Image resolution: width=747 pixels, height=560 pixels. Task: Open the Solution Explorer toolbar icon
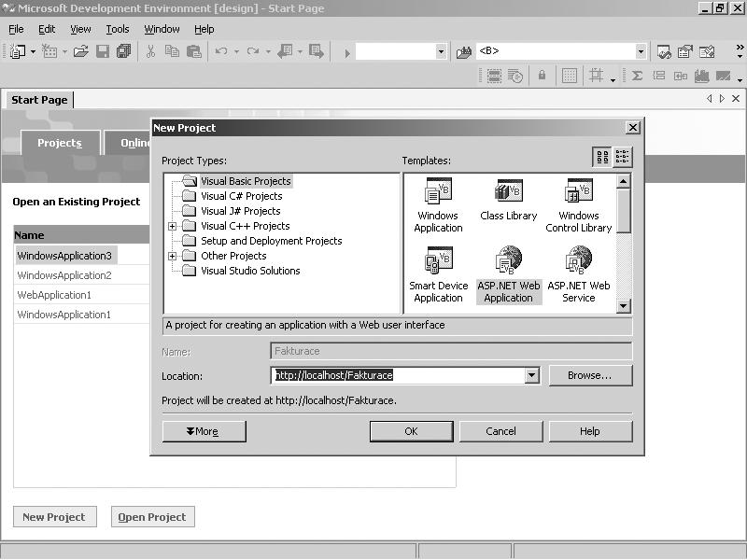[664, 51]
